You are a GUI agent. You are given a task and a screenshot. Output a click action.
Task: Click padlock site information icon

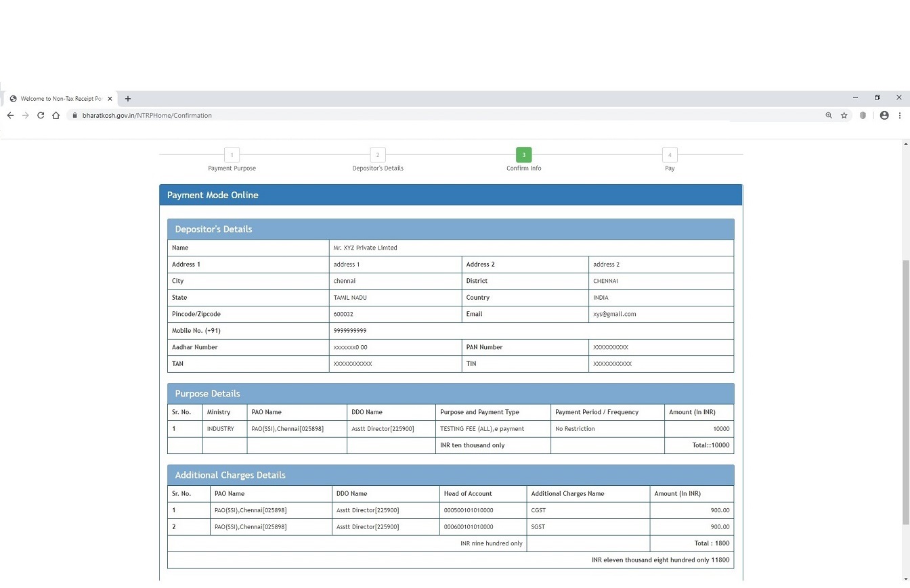tap(75, 116)
